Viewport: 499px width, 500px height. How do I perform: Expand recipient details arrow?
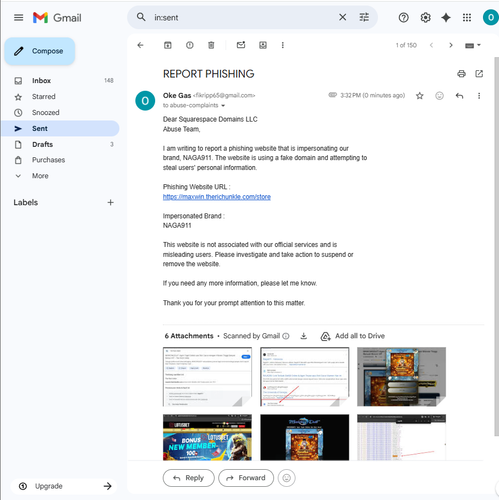click(223, 106)
